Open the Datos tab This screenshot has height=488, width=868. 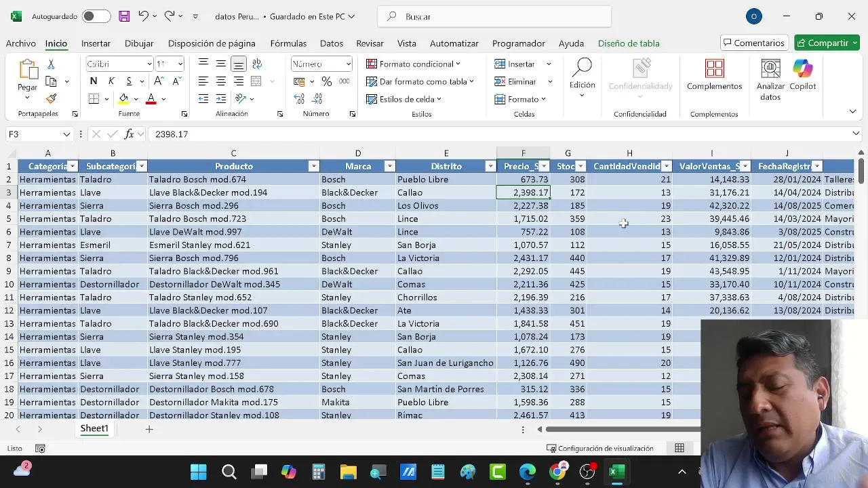(332, 43)
